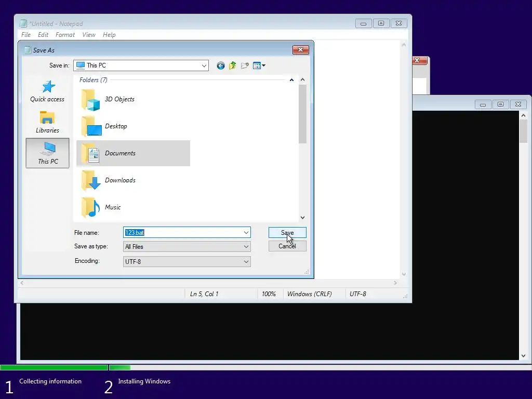The width and height of the screenshot is (532, 399).
Task: Click the Save button
Action: pos(287,232)
